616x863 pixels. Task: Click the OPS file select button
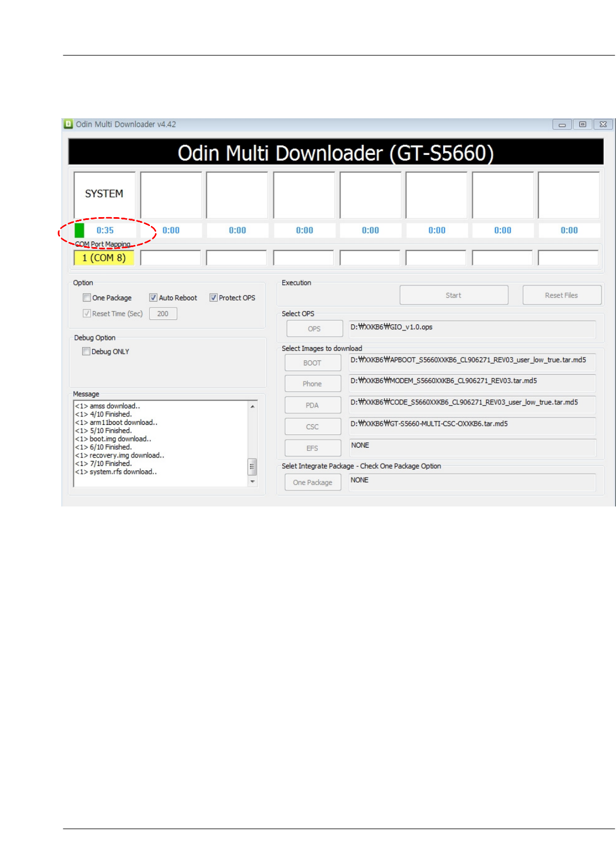click(314, 329)
